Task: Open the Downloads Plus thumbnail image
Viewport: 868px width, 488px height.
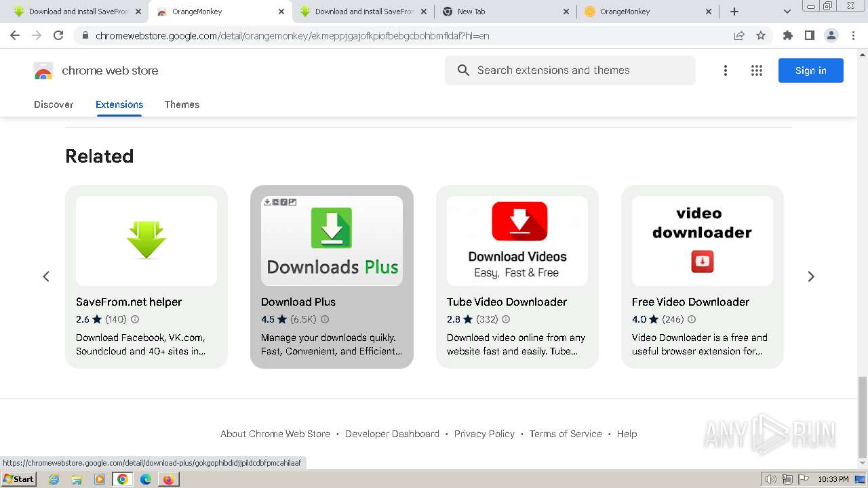Action: click(332, 241)
